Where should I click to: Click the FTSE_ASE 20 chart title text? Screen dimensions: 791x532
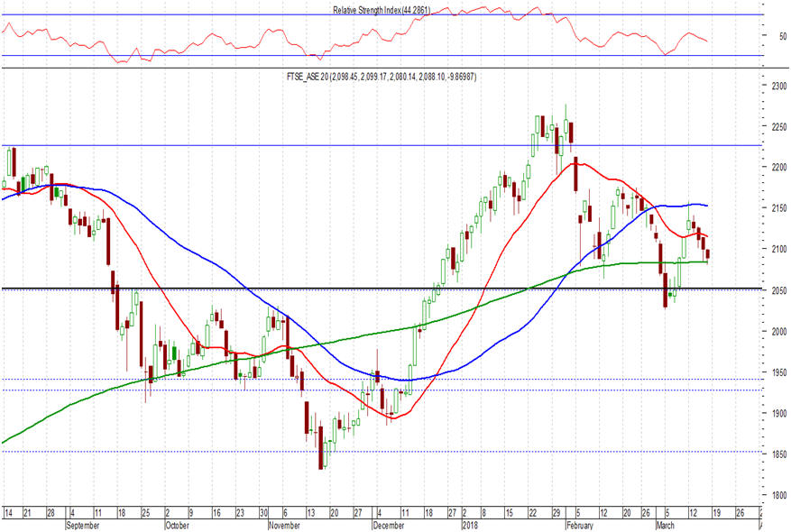coord(382,78)
